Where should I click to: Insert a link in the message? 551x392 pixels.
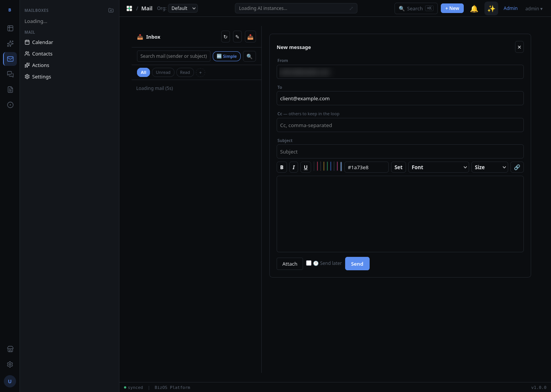tap(517, 167)
